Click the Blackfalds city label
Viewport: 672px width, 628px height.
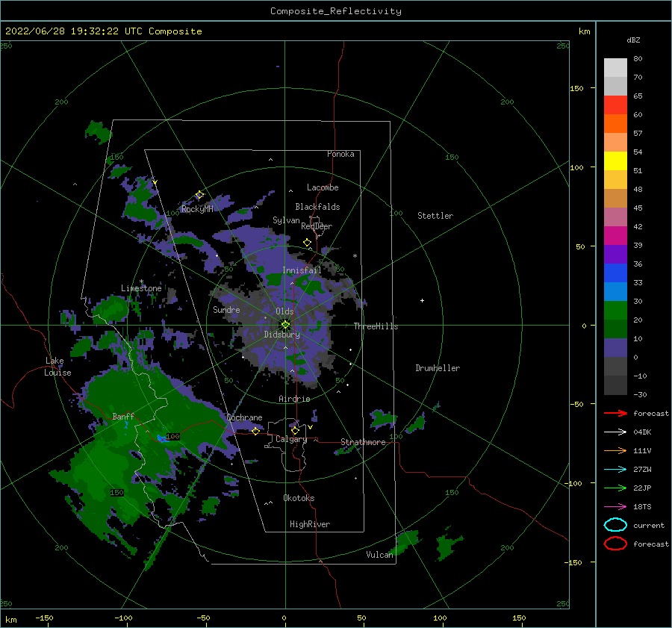coord(317,207)
